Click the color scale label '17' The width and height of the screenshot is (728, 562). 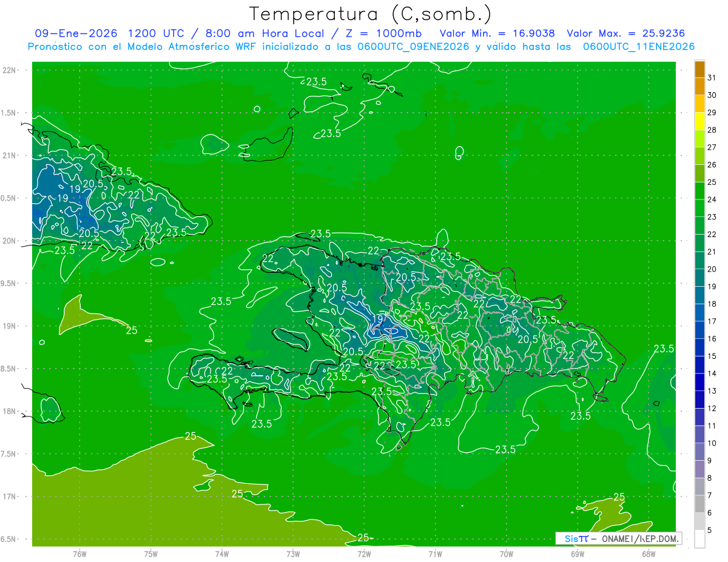pos(712,321)
